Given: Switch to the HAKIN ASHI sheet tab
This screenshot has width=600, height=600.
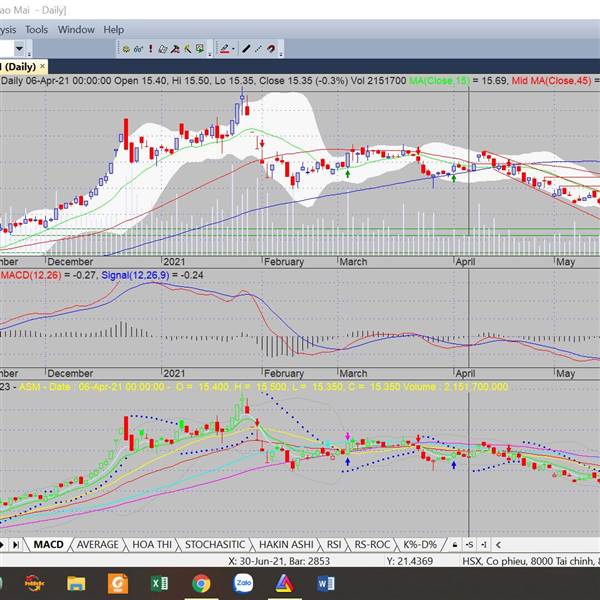Looking at the screenshot, I should [286, 545].
